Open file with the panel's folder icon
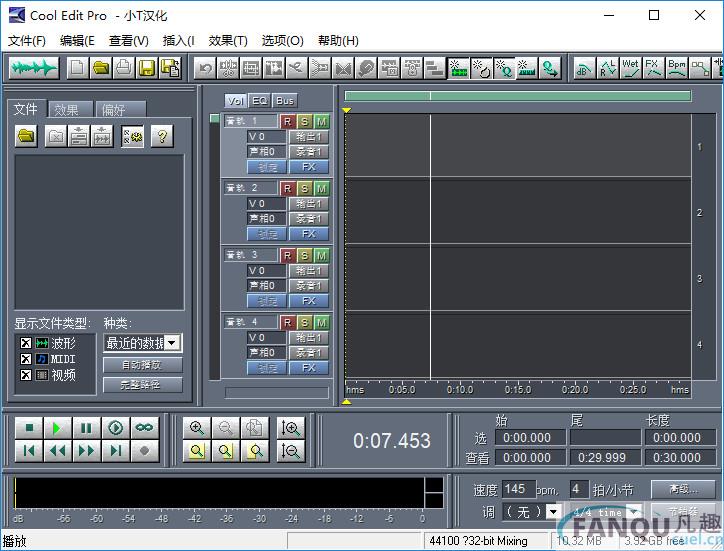Image resolution: width=724 pixels, height=551 pixels. pyautogui.click(x=26, y=136)
